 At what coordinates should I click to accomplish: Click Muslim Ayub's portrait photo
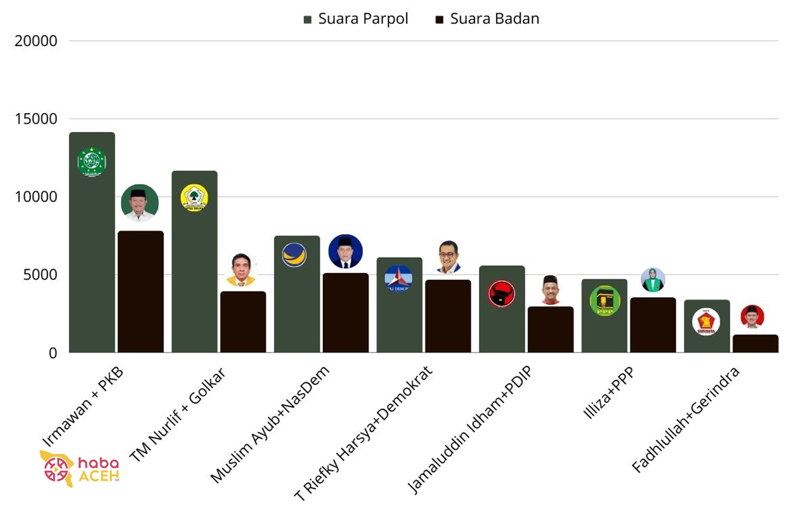(x=345, y=251)
